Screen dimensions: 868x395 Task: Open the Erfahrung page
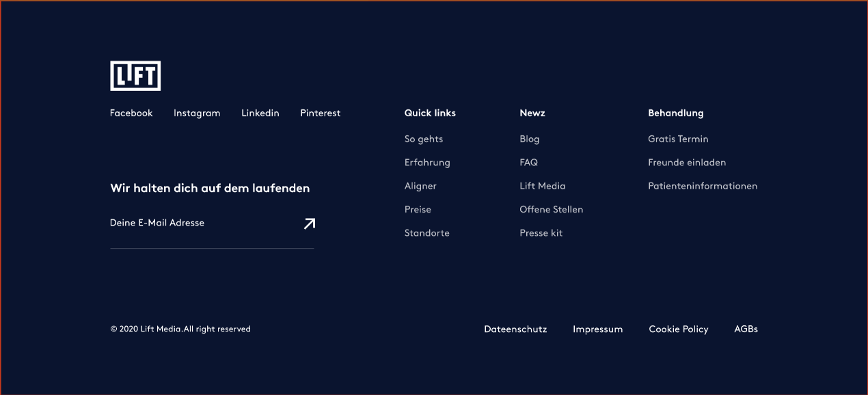(x=427, y=163)
